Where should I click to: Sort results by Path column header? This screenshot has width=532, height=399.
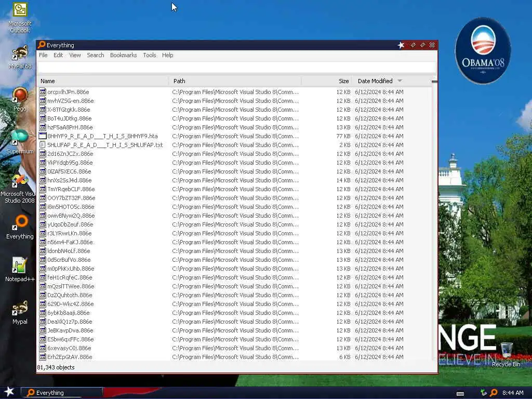(235, 81)
